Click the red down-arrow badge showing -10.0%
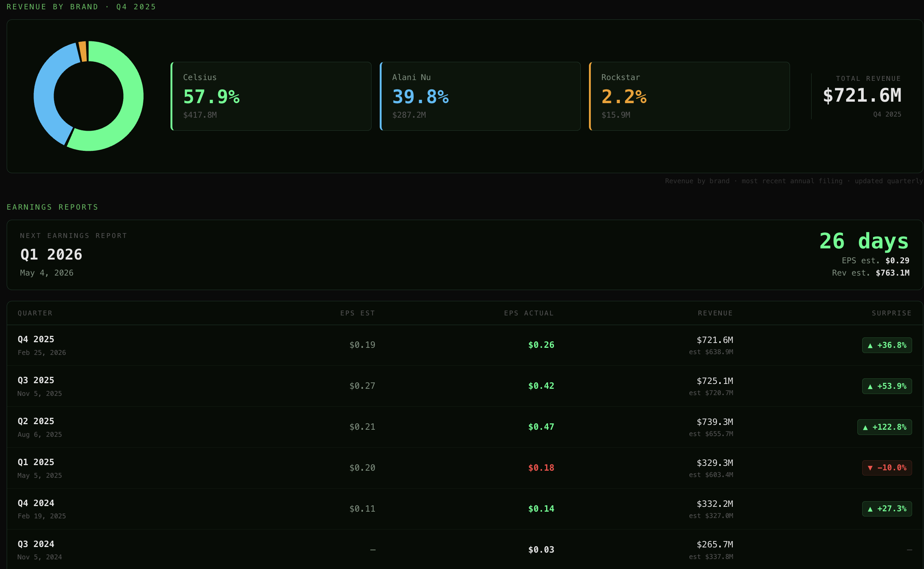Viewport: 924px width, 569px height. click(x=887, y=468)
